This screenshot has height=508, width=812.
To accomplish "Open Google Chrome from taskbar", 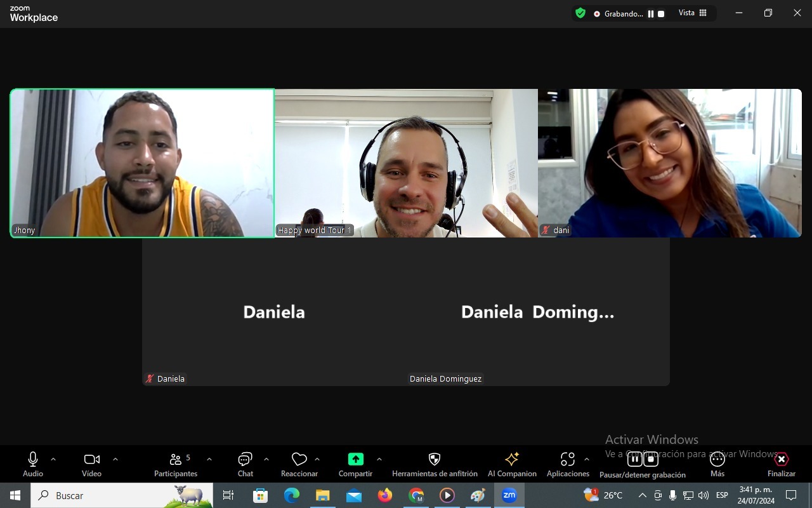I will (x=416, y=495).
